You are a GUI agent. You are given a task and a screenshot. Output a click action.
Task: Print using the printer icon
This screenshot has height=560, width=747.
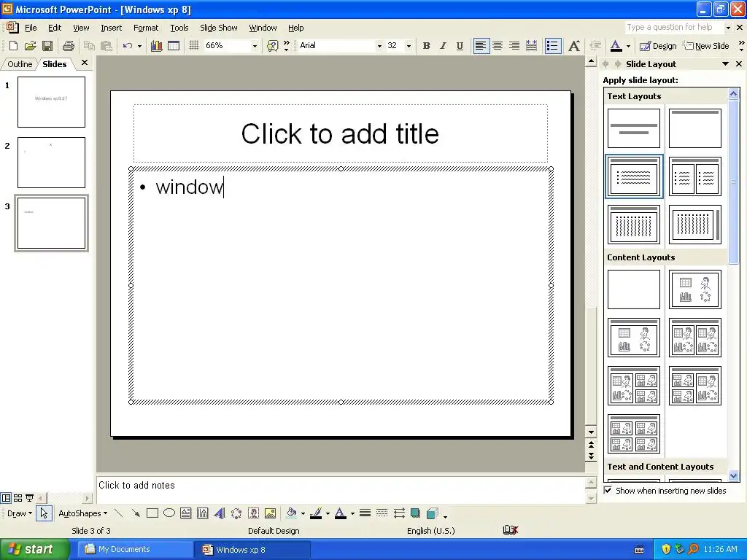[69, 46]
